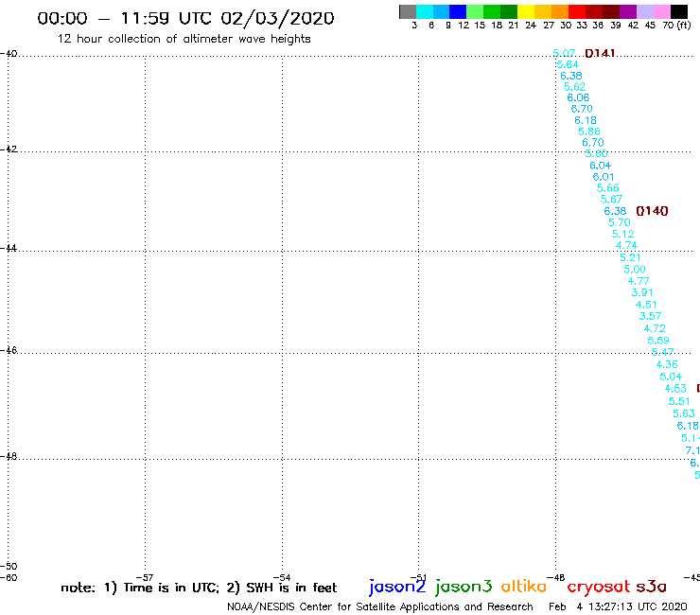
Task: Click the '24' legend scale label
Action: pos(531,25)
